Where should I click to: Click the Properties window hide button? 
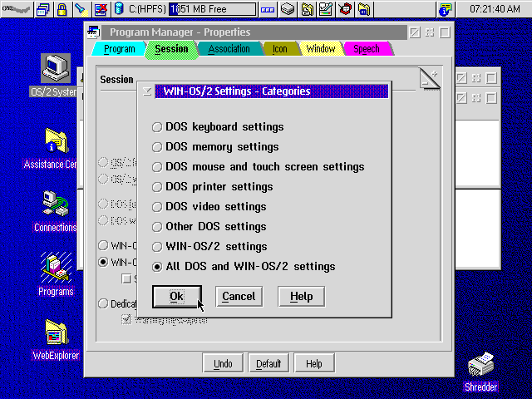coord(430,32)
